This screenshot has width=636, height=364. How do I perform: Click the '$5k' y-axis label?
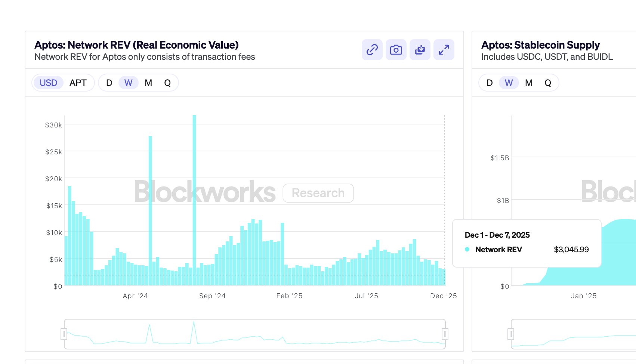click(56, 260)
